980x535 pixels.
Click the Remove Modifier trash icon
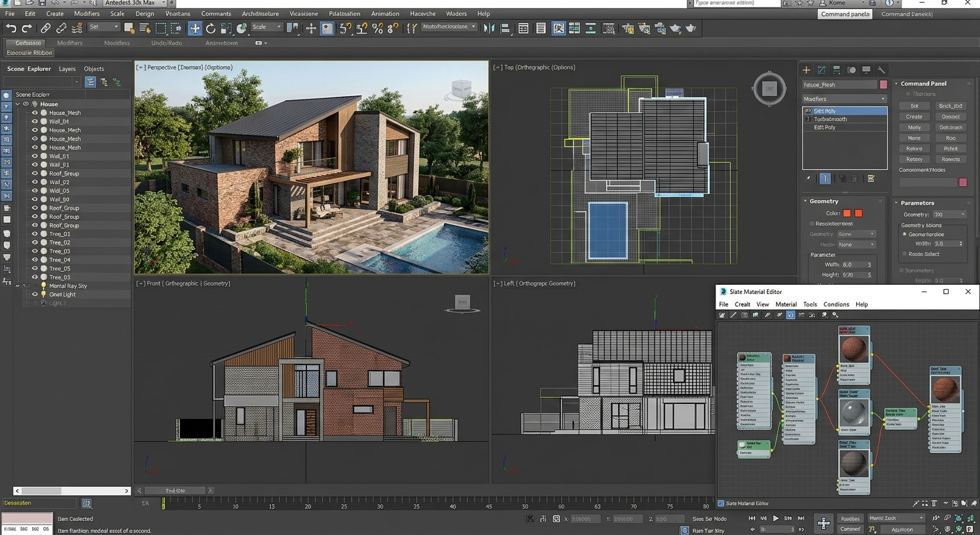click(x=855, y=178)
